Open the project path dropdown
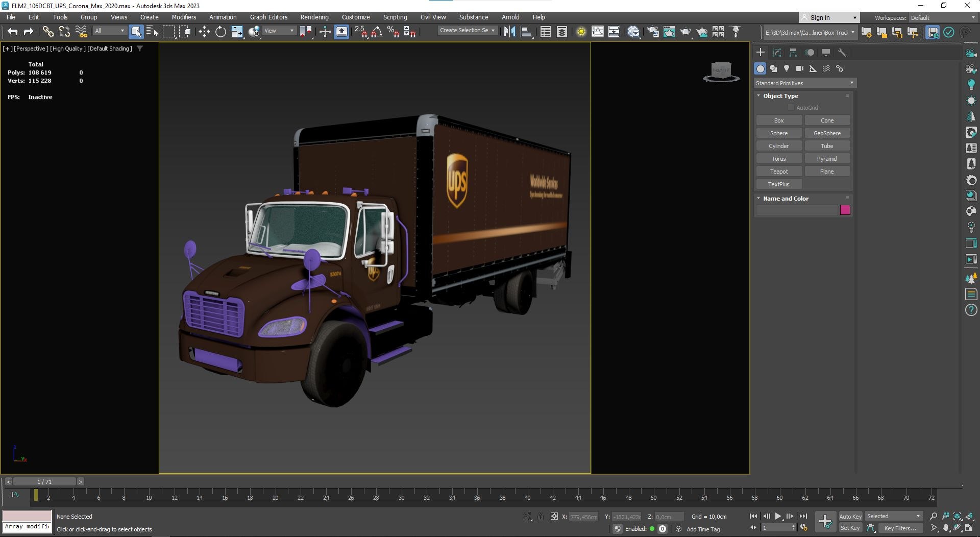Image resolution: width=980 pixels, height=537 pixels. point(809,32)
